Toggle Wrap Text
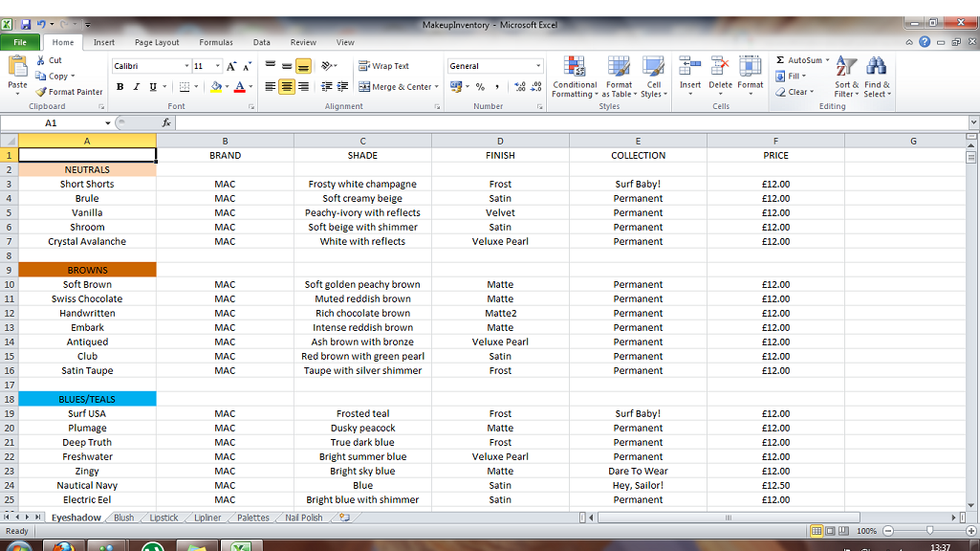 (383, 66)
